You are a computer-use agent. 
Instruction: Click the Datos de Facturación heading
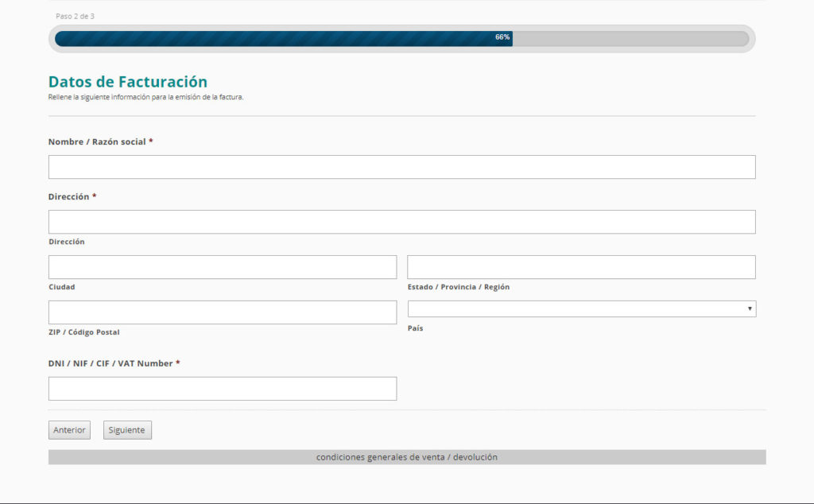[x=128, y=82]
